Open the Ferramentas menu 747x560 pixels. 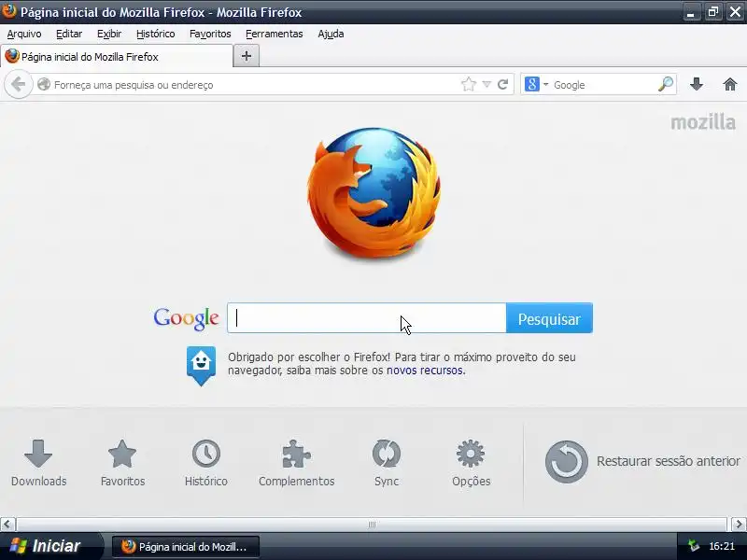[274, 34]
